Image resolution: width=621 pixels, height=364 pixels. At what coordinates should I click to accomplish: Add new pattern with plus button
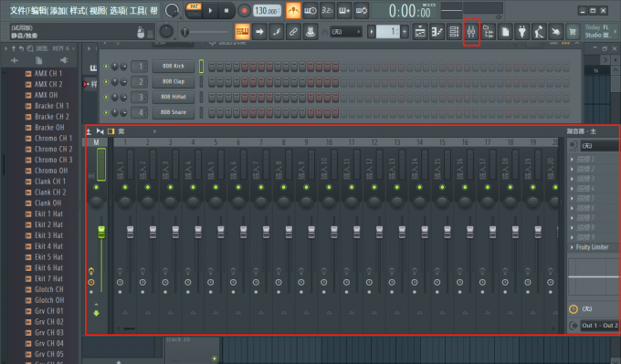pos(405,32)
